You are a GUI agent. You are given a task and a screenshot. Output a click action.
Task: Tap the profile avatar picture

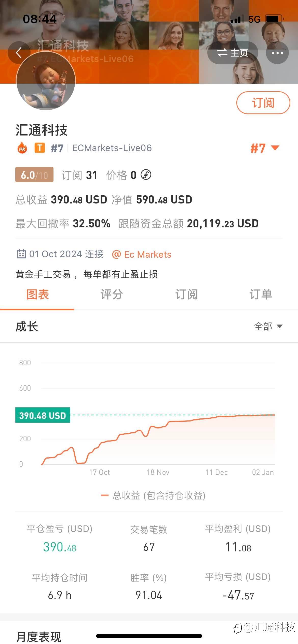[46, 81]
